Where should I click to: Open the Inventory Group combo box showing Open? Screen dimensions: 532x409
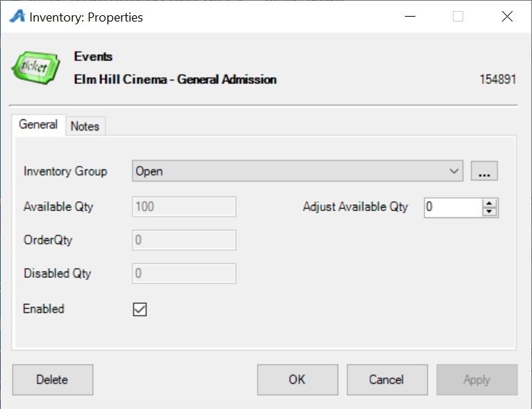(297, 171)
